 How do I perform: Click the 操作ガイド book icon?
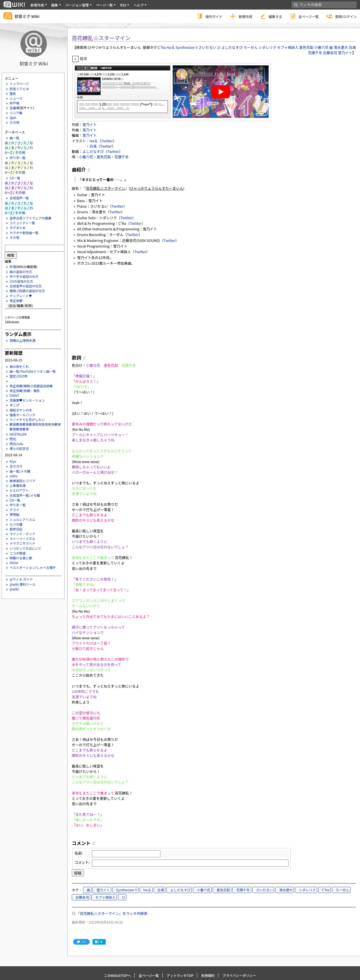point(200,16)
